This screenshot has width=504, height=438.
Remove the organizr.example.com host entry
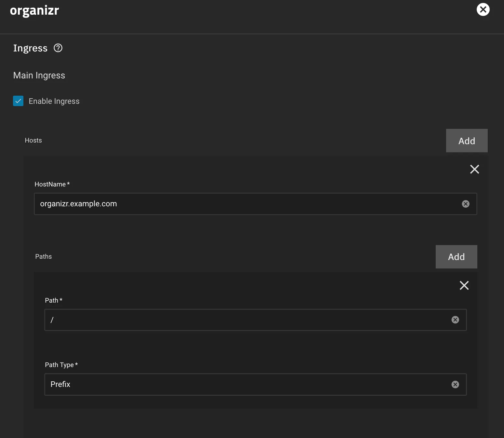pyautogui.click(x=474, y=169)
